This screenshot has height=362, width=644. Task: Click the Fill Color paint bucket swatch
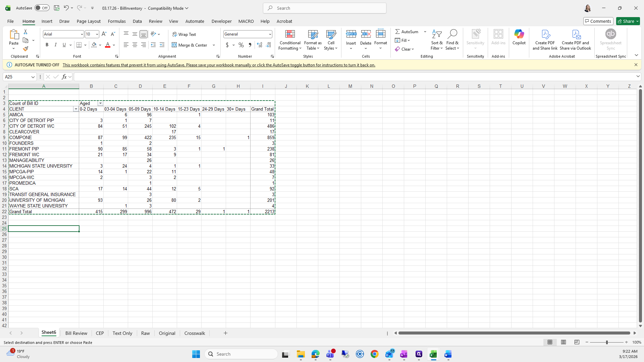[94, 45]
